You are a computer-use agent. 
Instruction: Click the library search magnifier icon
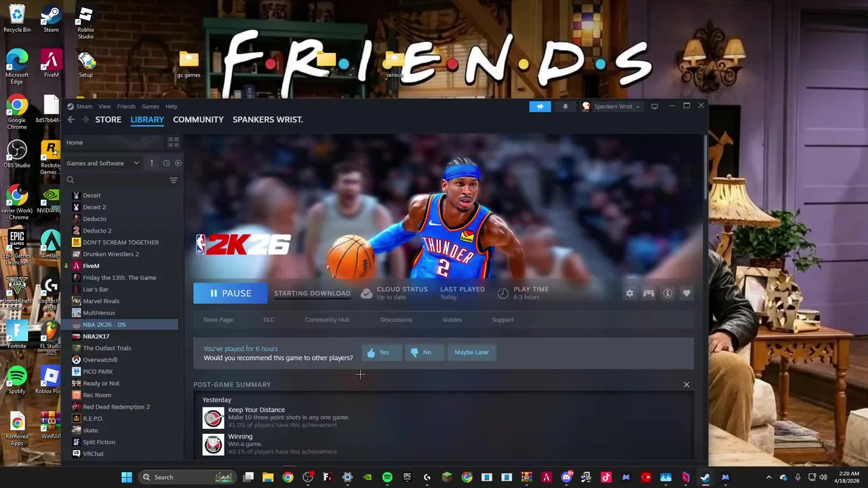point(71,180)
